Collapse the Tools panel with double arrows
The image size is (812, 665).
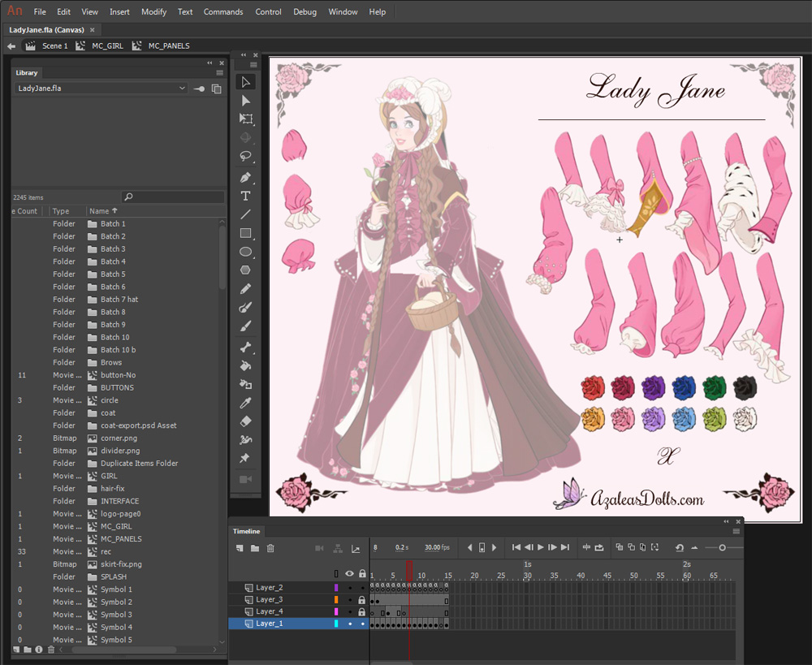click(x=244, y=55)
